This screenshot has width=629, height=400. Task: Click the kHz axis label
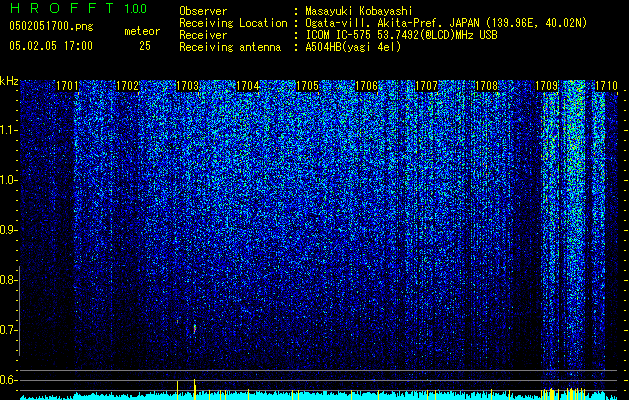(9, 81)
